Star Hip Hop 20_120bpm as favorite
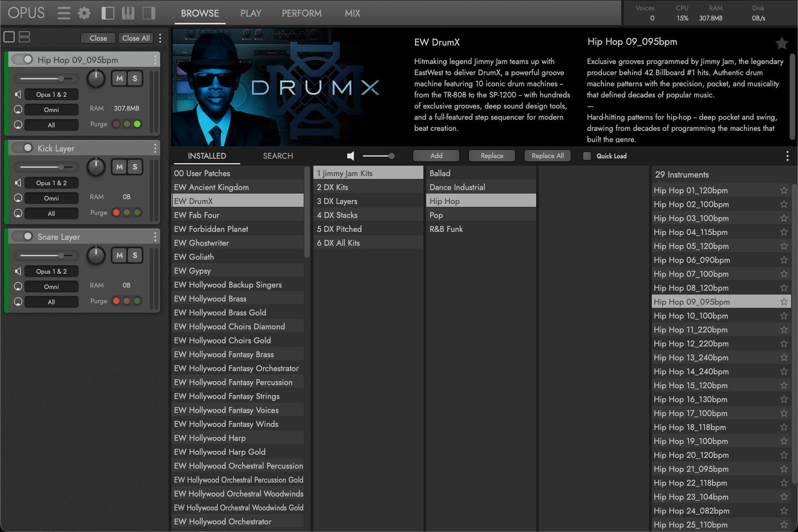Image resolution: width=798 pixels, height=532 pixels. click(784, 455)
